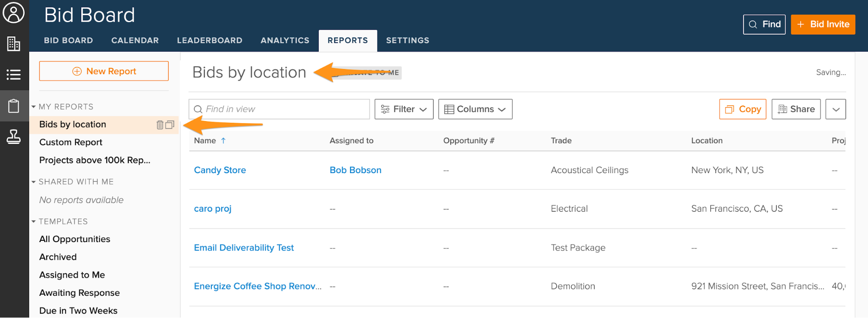Open the Candy Store opportunity link
Image resolution: width=868 pixels, height=318 pixels.
[220, 170]
